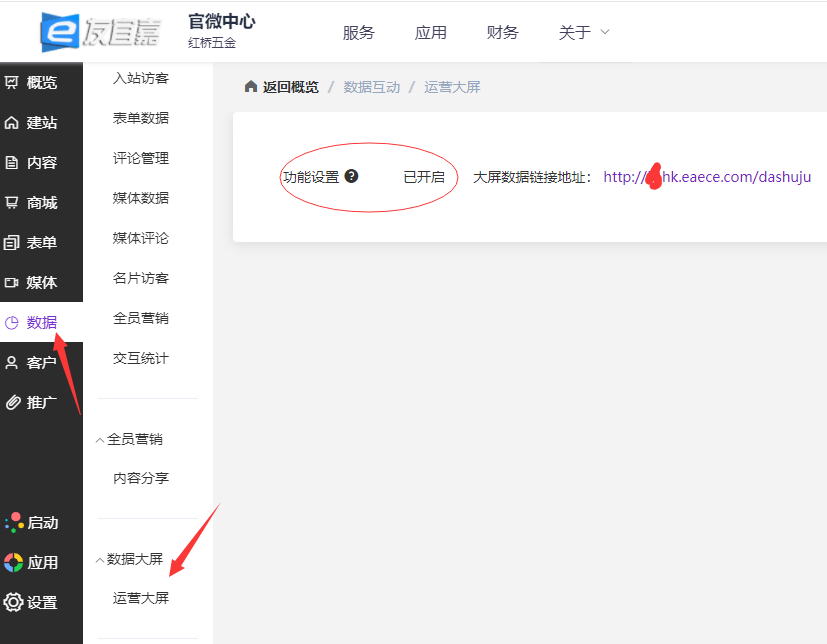The image size is (827, 644).
Task: Click the 应用 colorful ring icon
Action: (14, 562)
